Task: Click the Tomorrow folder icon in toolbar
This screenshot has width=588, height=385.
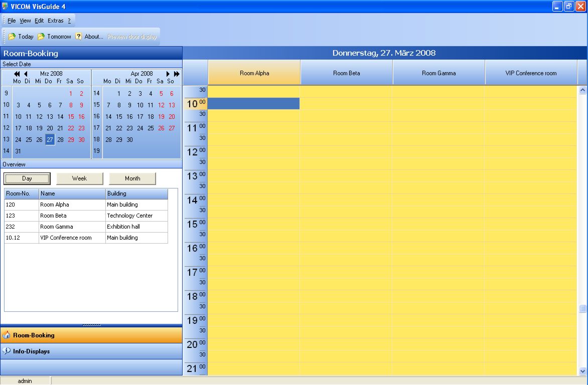Action: pos(41,37)
